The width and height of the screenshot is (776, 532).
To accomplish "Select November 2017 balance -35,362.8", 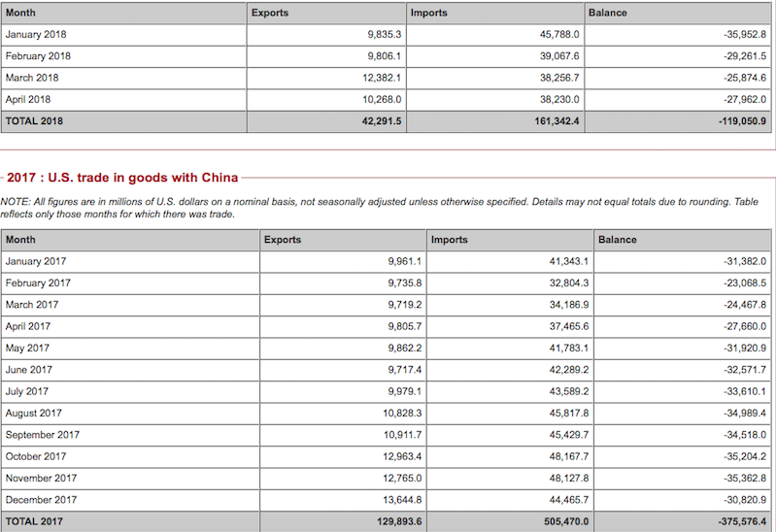I will [745, 478].
